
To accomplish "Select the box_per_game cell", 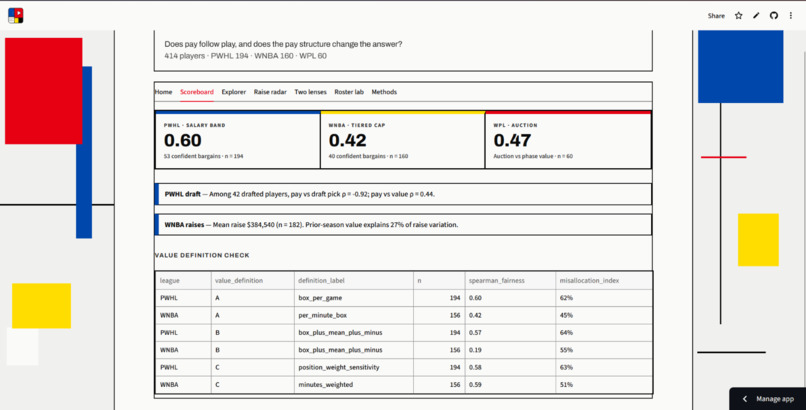I will coord(354,298).
